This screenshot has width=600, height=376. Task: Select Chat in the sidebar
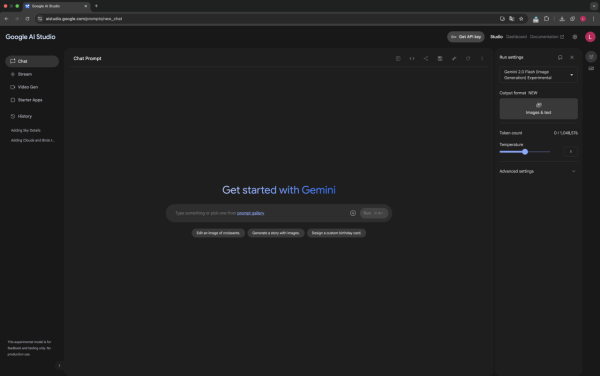click(x=32, y=61)
